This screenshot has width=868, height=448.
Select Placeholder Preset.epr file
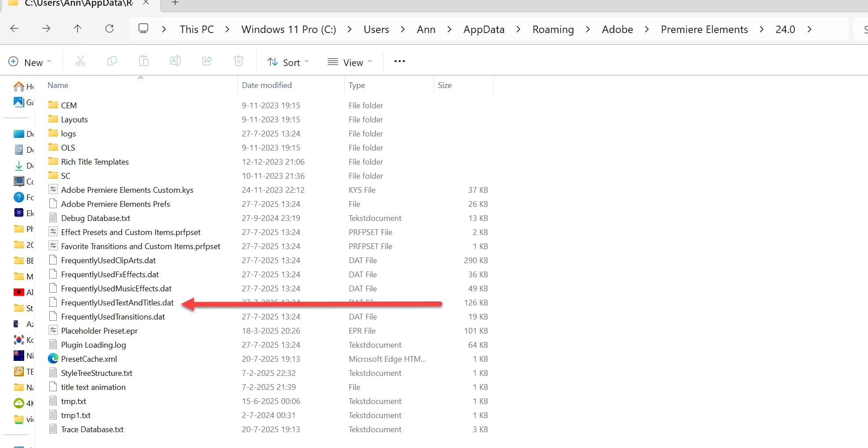99,330
